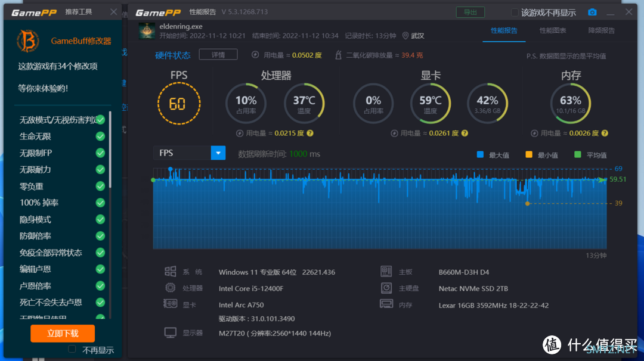Viewport: 644px width, 361px height.
Task: Close the 推荐工具 panel
Action: (114, 12)
